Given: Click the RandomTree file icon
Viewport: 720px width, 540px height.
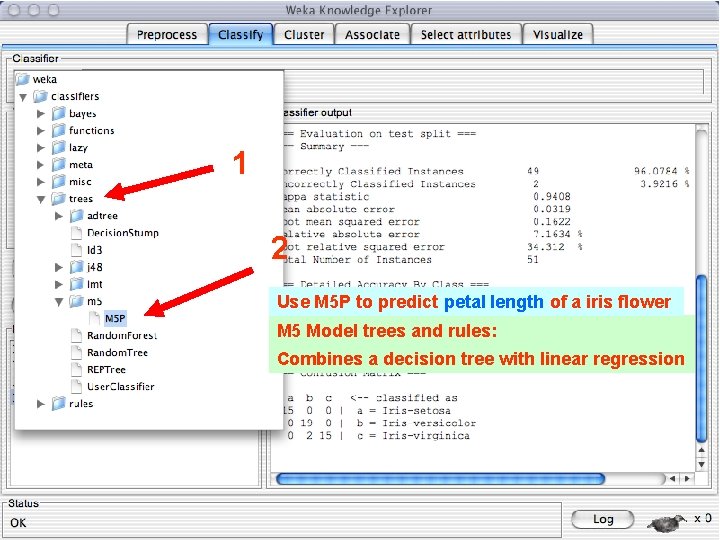Looking at the screenshot, I should coord(77,353).
